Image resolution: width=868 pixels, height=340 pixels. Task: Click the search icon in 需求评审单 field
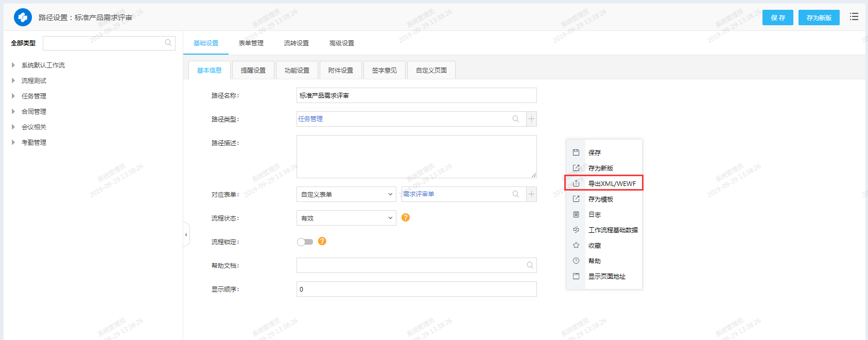pyautogui.click(x=515, y=194)
